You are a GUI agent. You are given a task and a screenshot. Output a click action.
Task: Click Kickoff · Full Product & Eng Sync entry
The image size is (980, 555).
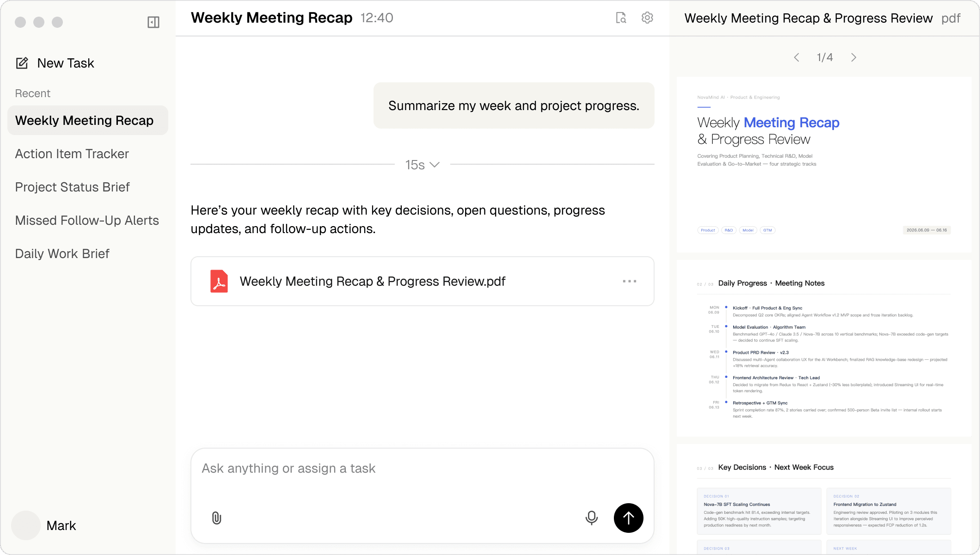(x=823, y=311)
